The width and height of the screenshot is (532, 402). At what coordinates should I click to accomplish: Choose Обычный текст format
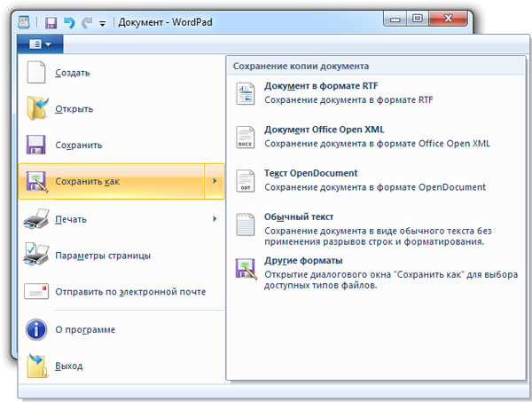tap(376, 229)
